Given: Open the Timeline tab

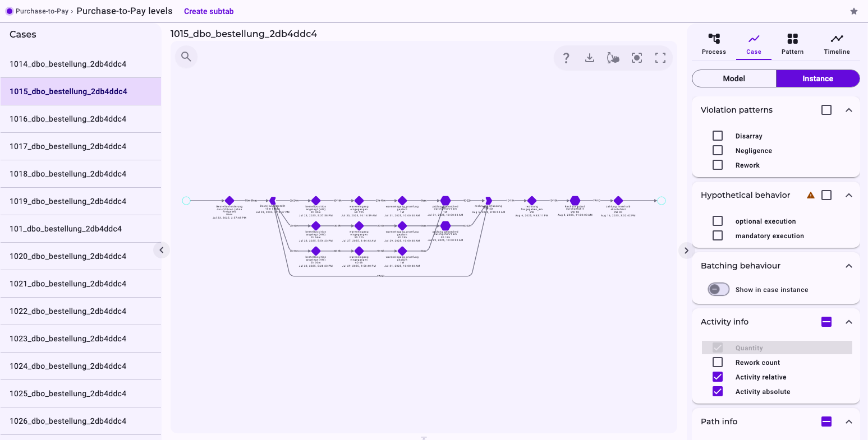Looking at the screenshot, I should (837, 44).
